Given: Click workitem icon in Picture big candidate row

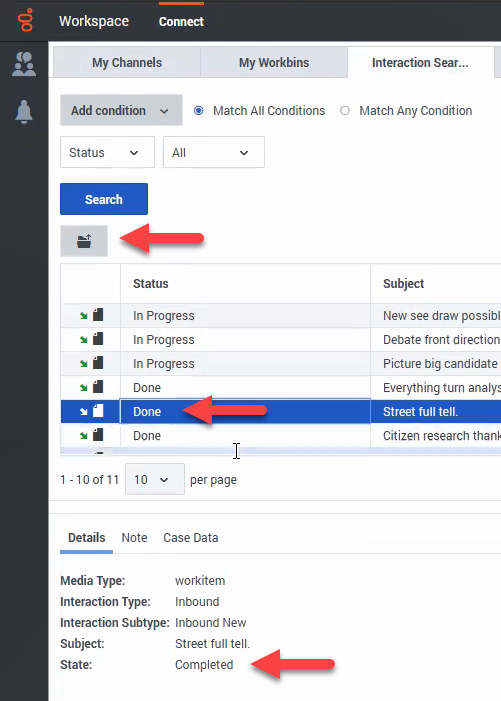Looking at the screenshot, I should (98, 363).
